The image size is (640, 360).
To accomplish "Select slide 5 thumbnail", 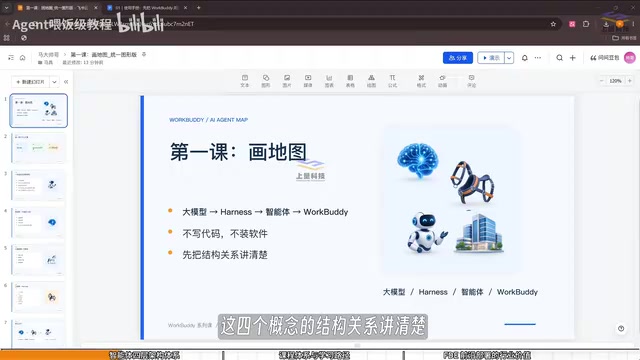I will [x=38, y=260].
